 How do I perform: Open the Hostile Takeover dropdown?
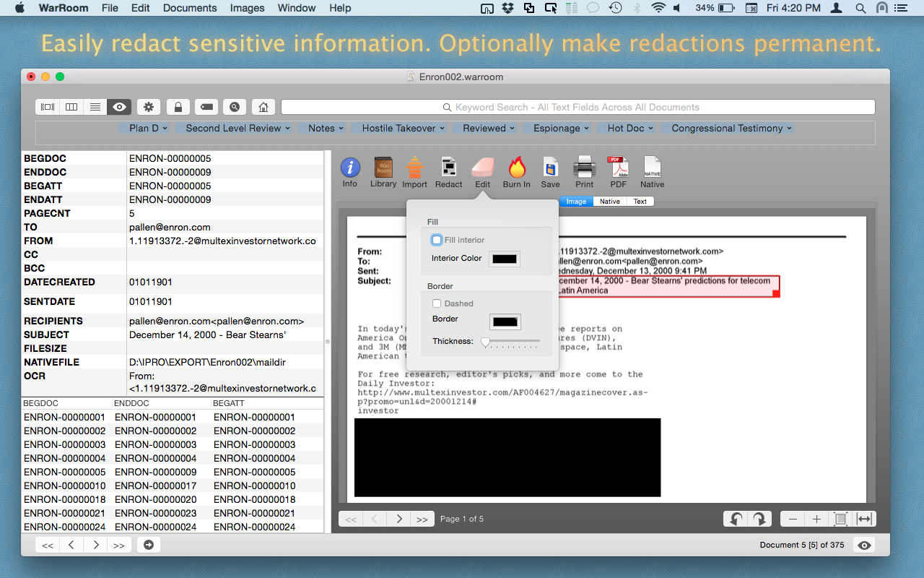pyautogui.click(x=404, y=128)
